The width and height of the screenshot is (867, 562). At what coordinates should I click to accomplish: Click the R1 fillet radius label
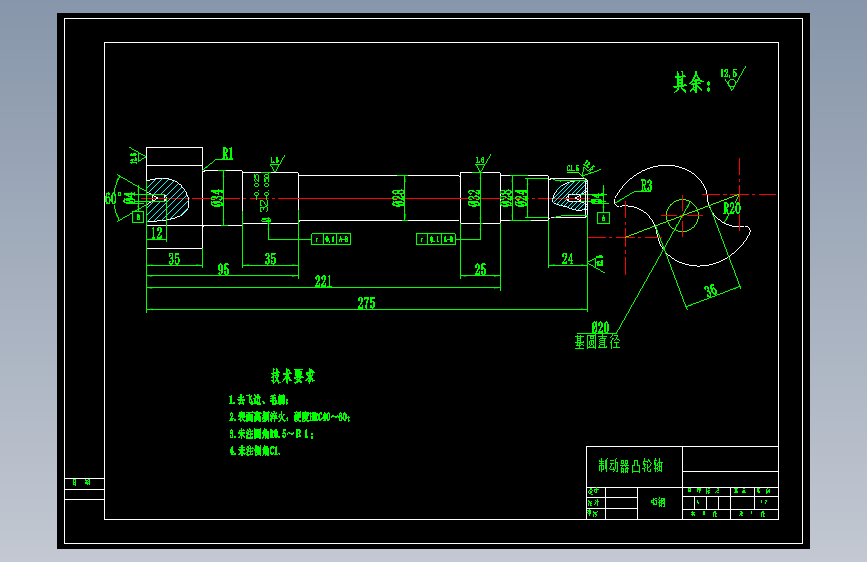[x=227, y=153]
